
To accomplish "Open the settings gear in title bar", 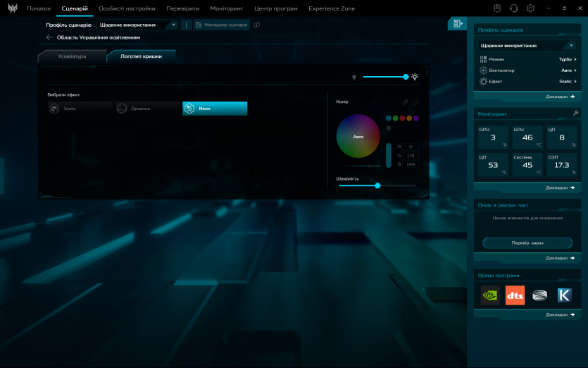I will [530, 8].
